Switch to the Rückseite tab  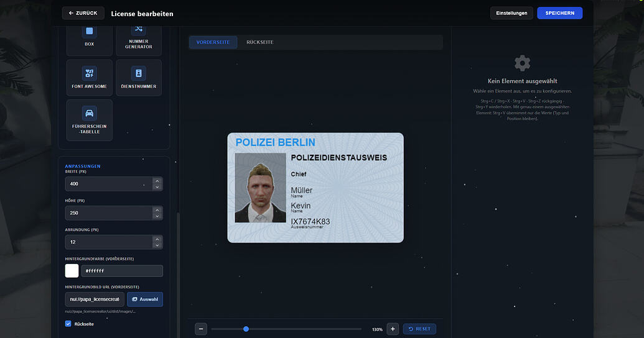[x=260, y=42]
